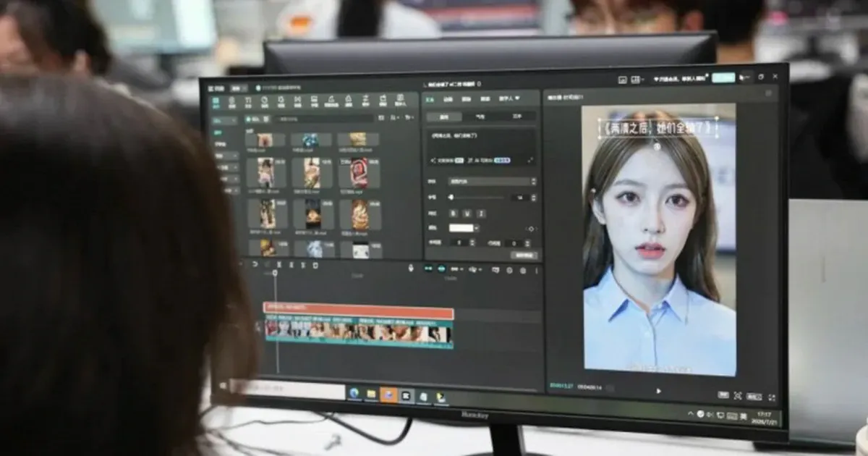Click the white text color swatch
This screenshot has height=456, width=868.
pyautogui.click(x=461, y=228)
